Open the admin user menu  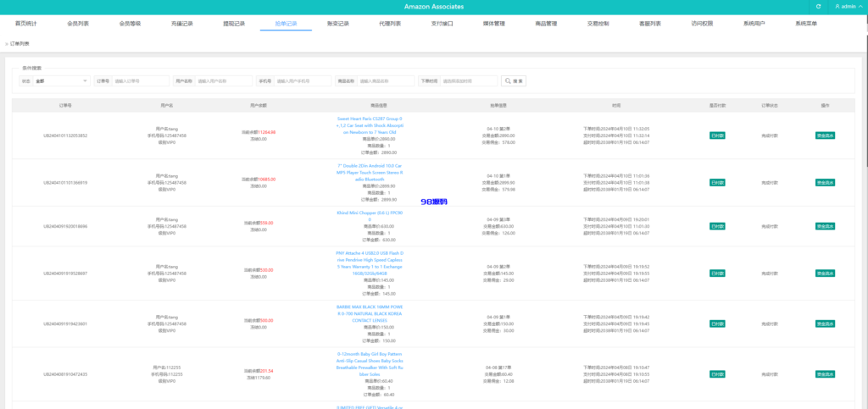[849, 7]
